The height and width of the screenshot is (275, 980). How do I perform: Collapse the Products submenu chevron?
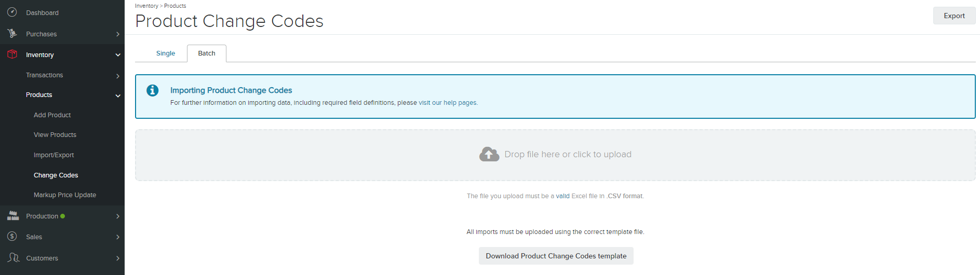pyautogui.click(x=118, y=95)
